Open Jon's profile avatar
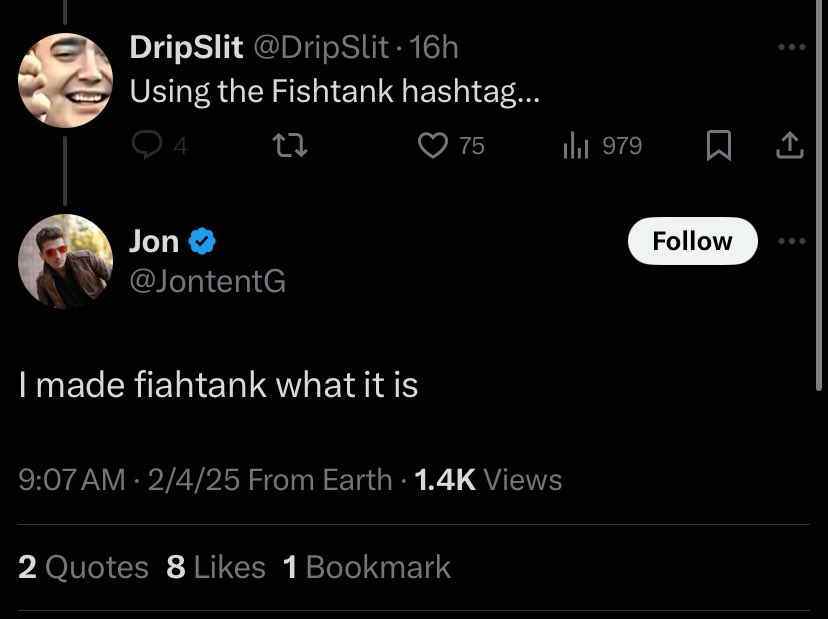The width and height of the screenshot is (828, 619). pyautogui.click(x=65, y=261)
